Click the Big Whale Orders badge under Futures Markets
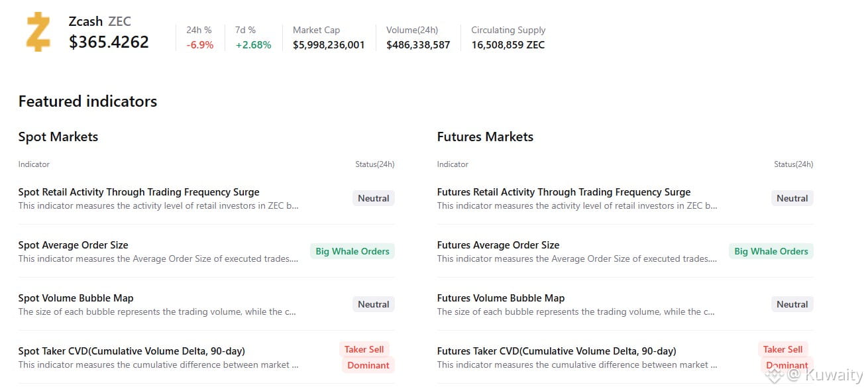868x391 pixels. [x=771, y=251]
